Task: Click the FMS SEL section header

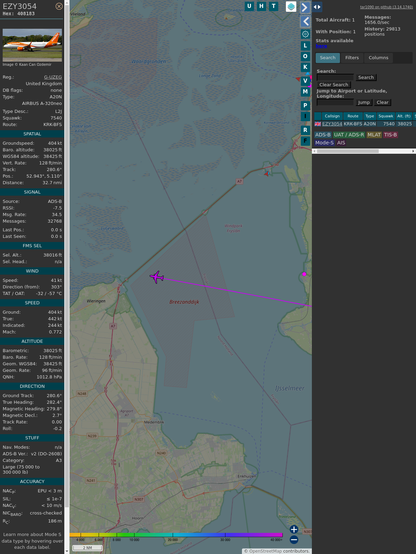Action: click(32, 246)
